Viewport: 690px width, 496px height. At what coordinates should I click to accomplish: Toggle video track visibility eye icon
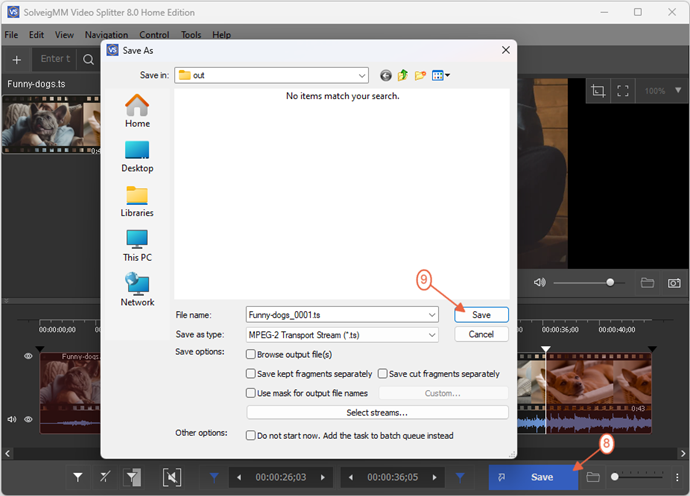(28, 356)
